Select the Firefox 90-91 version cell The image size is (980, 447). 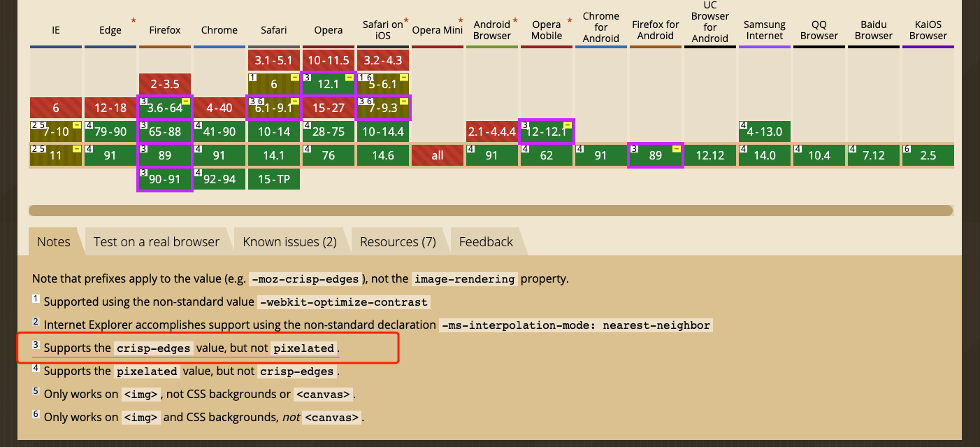(165, 179)
